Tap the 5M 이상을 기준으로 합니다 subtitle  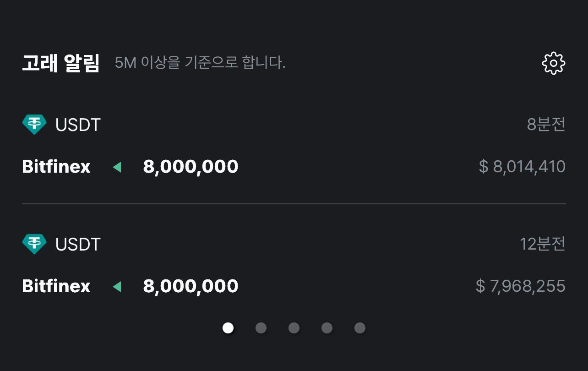200,62
